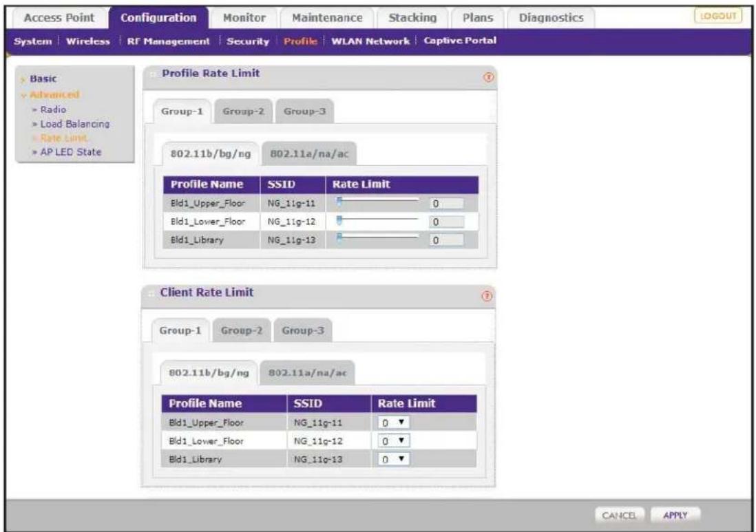The image size is (756, 532).
Task: Click the APPLY button
Action: coord(675,515)
